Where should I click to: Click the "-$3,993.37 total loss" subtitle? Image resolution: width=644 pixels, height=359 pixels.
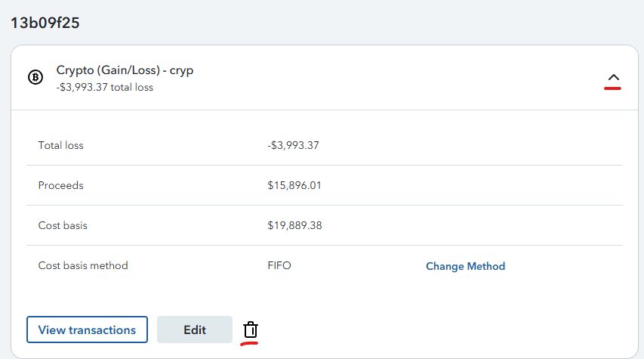[x=105, y=87]
